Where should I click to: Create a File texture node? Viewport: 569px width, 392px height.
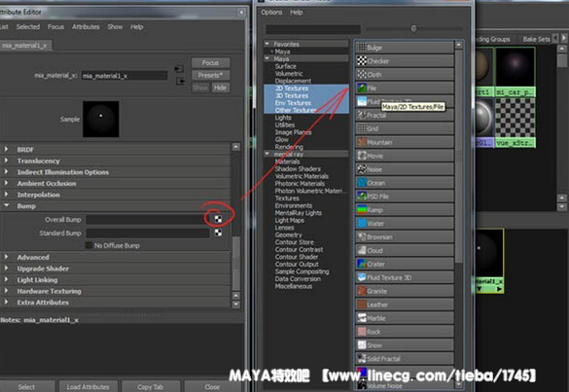point(405,88)
